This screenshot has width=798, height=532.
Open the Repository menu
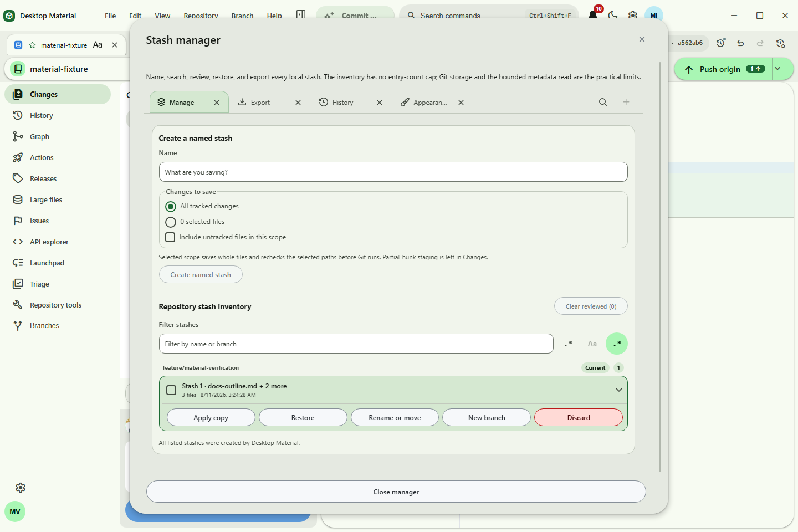click(201, 16)
